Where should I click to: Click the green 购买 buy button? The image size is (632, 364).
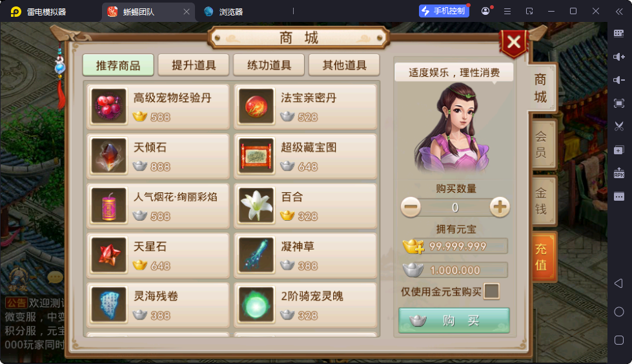(x=454, y=321)
